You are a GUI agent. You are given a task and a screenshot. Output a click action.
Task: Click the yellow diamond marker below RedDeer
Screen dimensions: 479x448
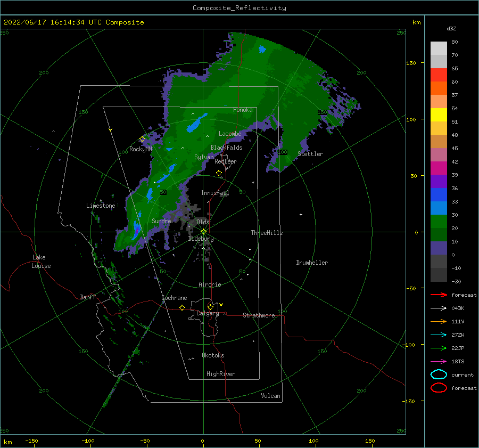coord(219,173)
